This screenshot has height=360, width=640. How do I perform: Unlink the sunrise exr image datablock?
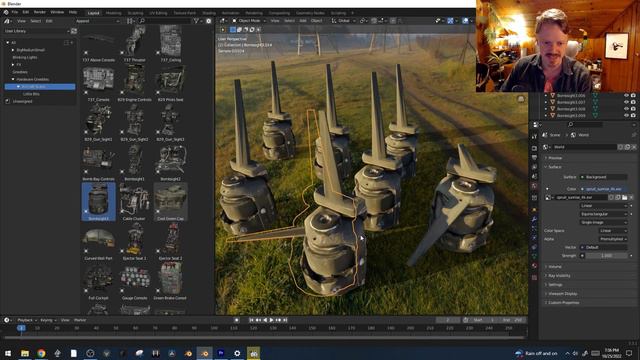tap(631, 198)
